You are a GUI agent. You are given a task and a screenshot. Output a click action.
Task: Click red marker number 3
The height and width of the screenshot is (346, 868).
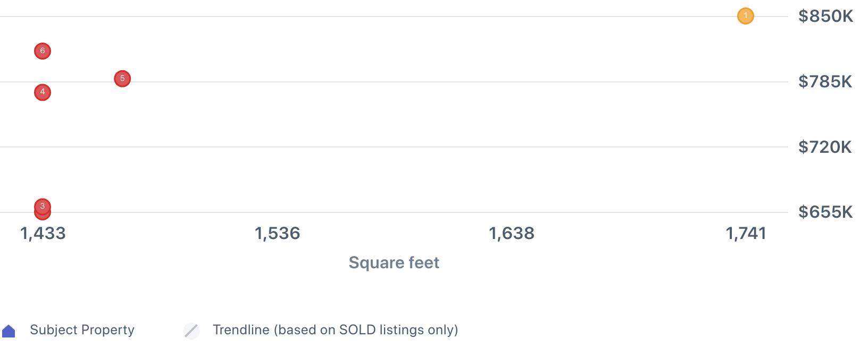(43, 205)
